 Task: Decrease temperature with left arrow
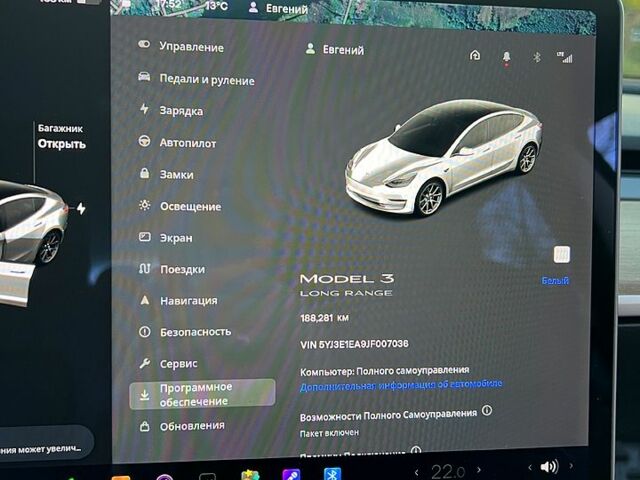point(417,471)
